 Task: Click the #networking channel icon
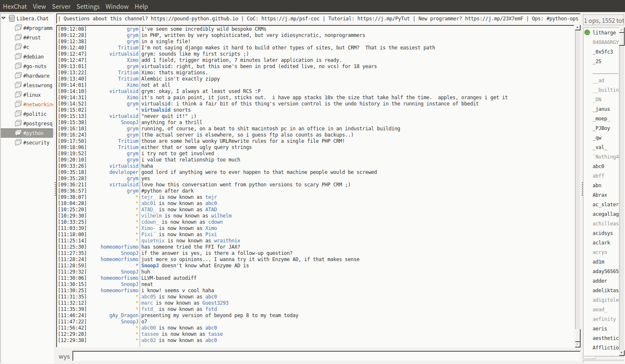(x=18, y=104)
